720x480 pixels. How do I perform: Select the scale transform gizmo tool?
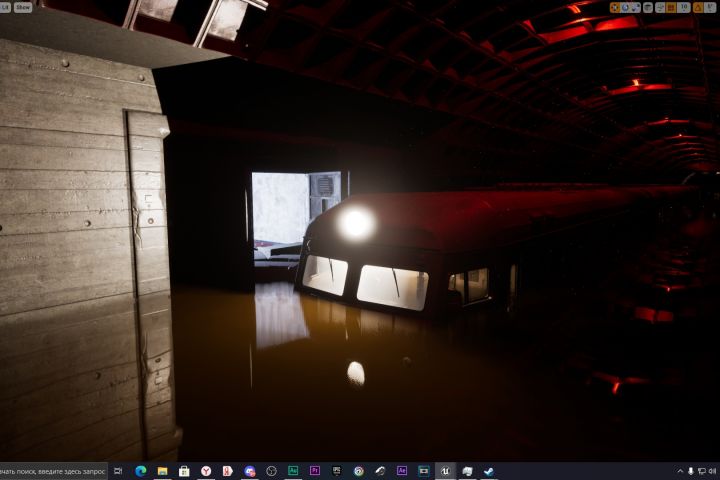point(636,7)
